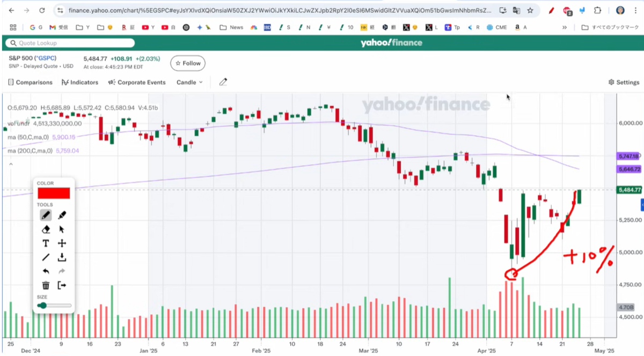The height and width of the screenshot is (356, 644).
Task: Open the Chrome profile avatar
Action: 620,10
